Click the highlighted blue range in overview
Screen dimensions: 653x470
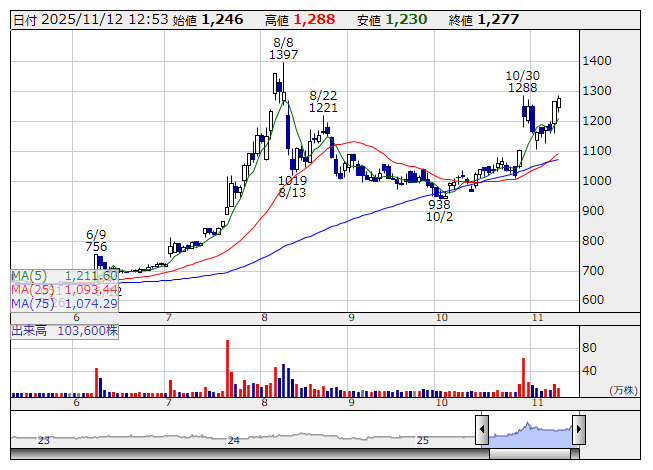point(530,431)
